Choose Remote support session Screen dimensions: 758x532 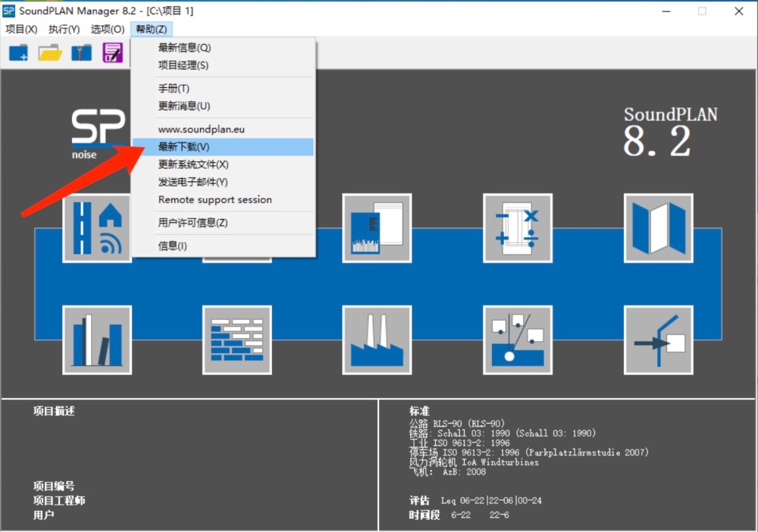pyautogui.click(x=215, y=200)
